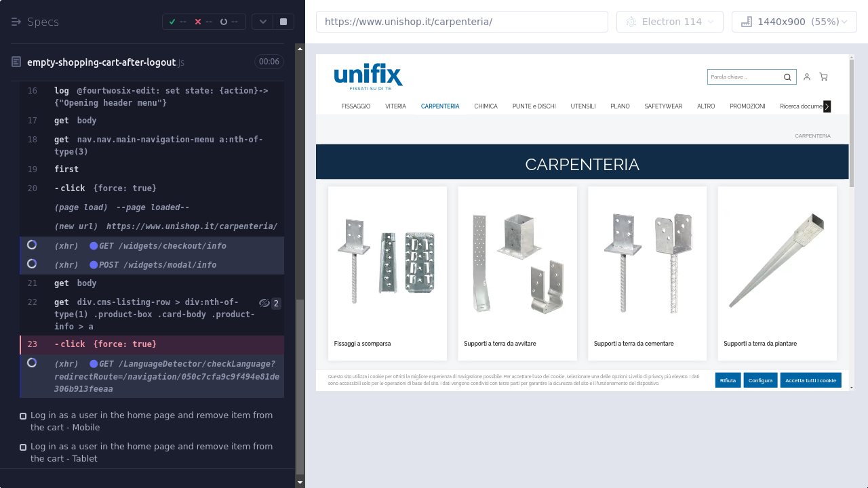Click the hidden-element eye icon on command 22
The width and height of the screenshot is (868, 488).
point(264,303)
